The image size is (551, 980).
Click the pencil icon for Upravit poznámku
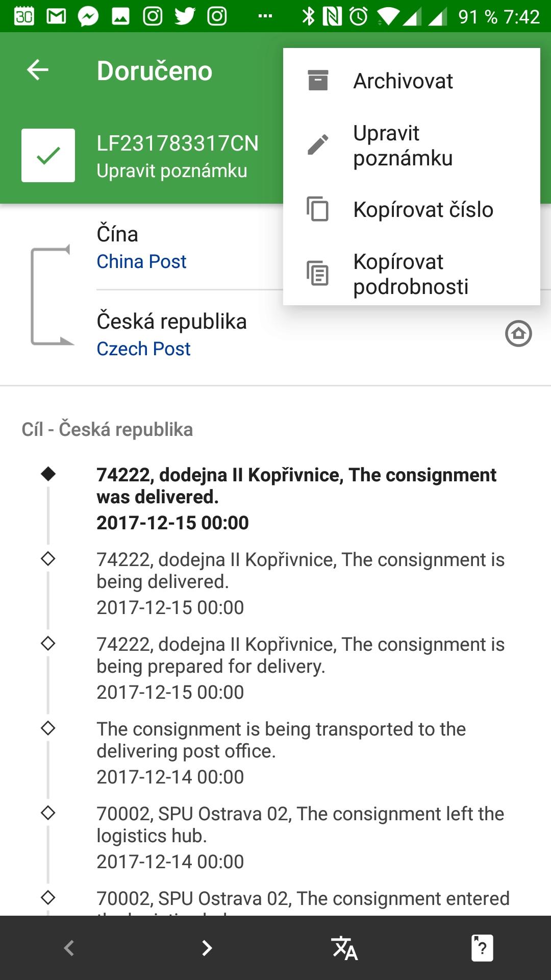click(318, 145)
